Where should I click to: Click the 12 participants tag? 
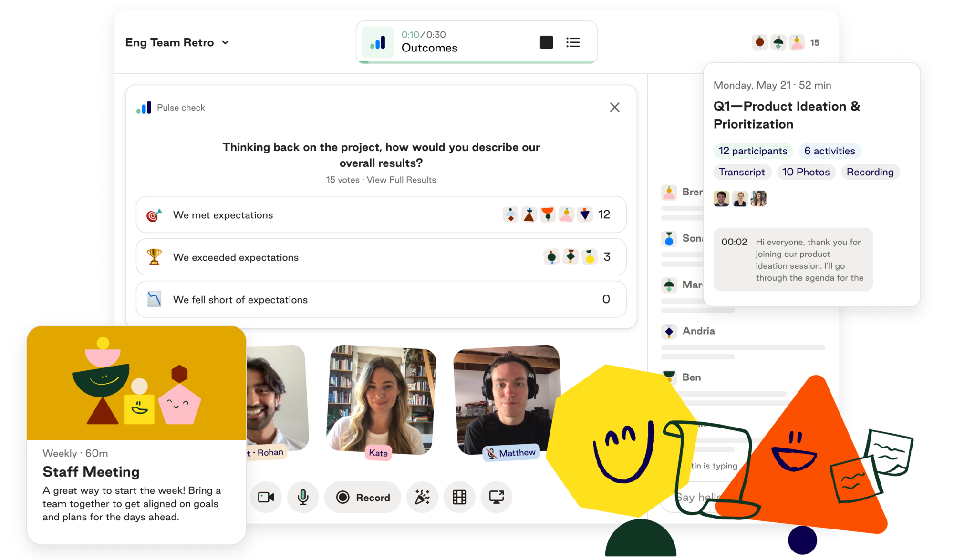[753, 151]
